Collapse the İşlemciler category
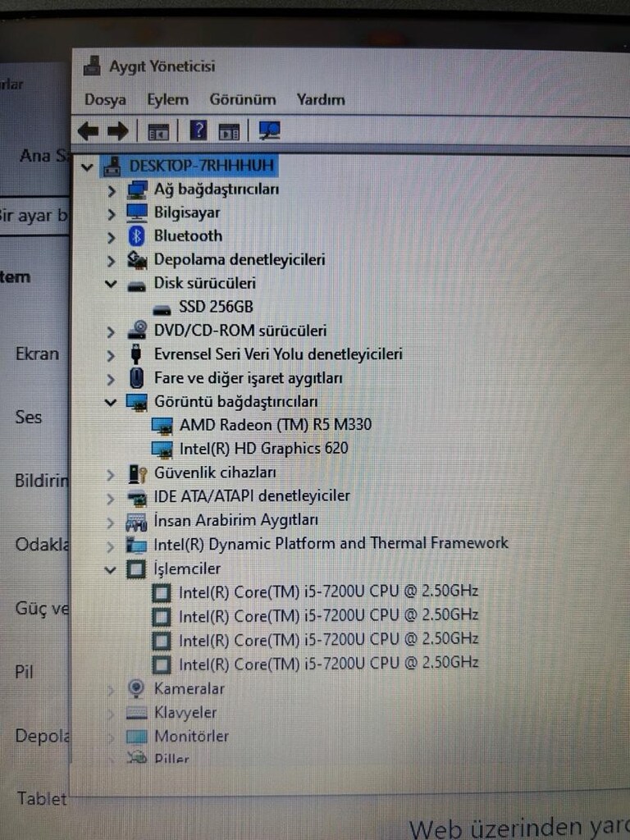 click(111, 570)
